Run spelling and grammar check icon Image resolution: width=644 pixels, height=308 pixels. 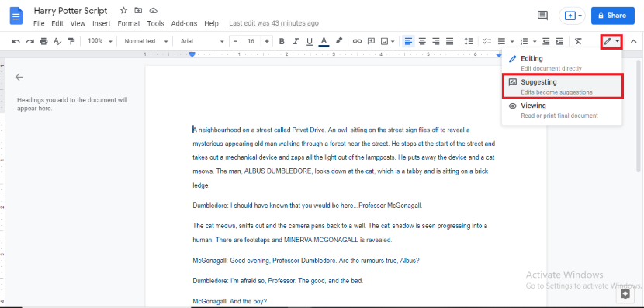(x=58, y=41)
